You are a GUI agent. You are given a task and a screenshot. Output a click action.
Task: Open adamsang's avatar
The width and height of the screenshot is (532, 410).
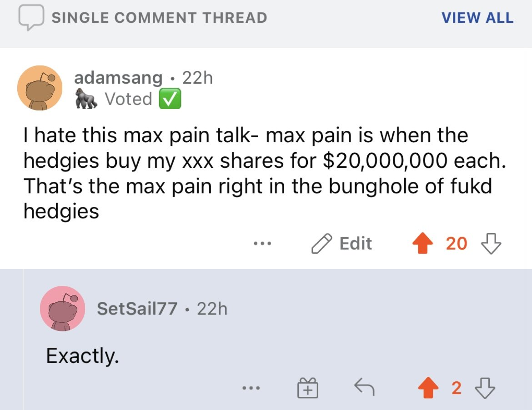(40, 88)
